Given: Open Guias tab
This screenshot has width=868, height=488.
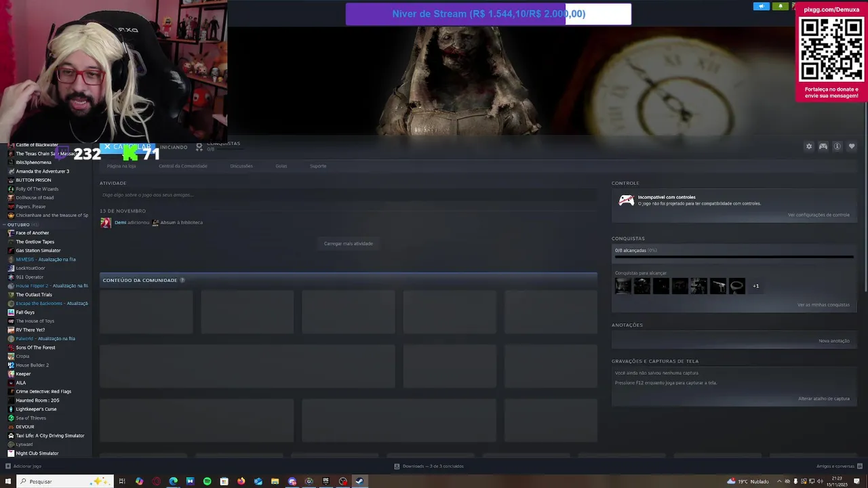Looking at the screenshot, I should pyautogui.click(x=281, y=166).
